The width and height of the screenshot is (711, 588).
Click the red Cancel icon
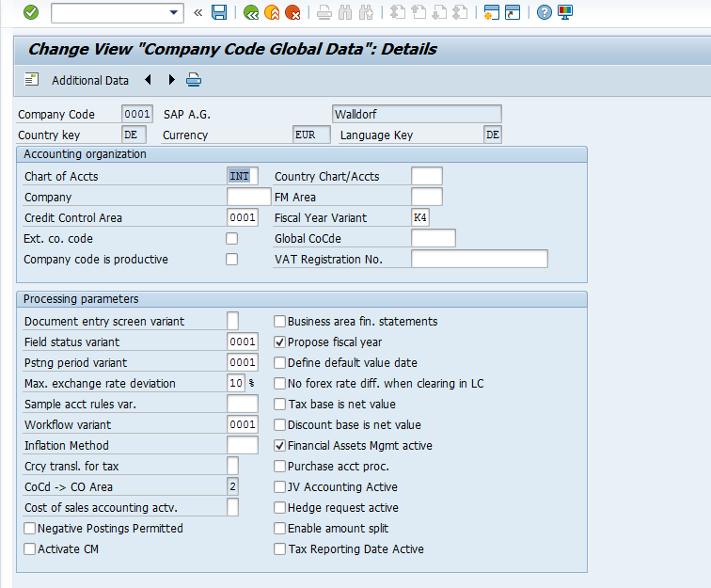tap(293, 12)
